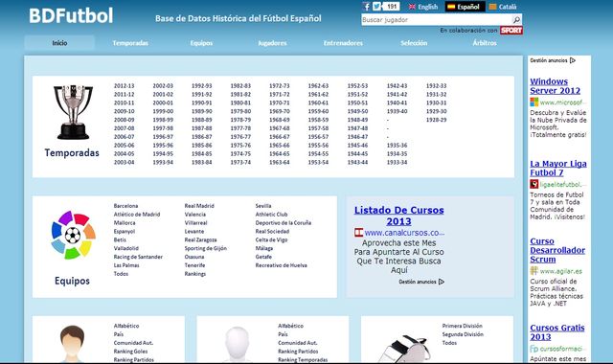Open season 1962-63
The image size is (613, 364).
(318, 86)
